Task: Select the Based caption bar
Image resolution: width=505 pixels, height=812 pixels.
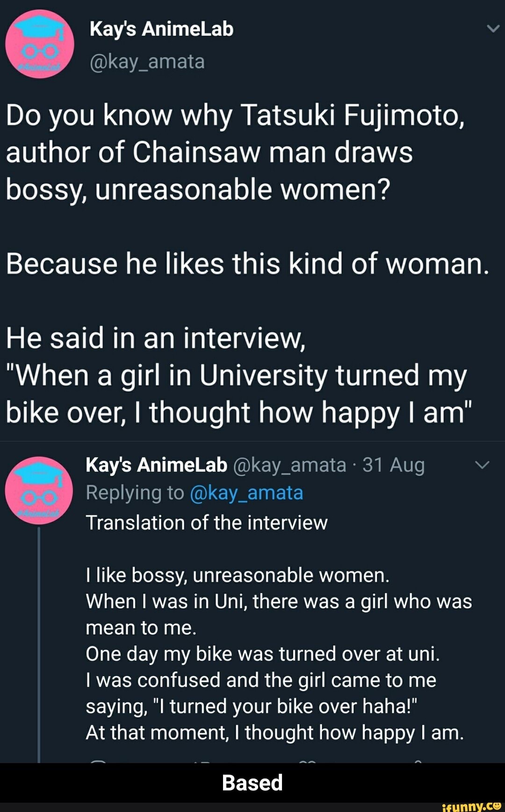Action: [252, 782]
